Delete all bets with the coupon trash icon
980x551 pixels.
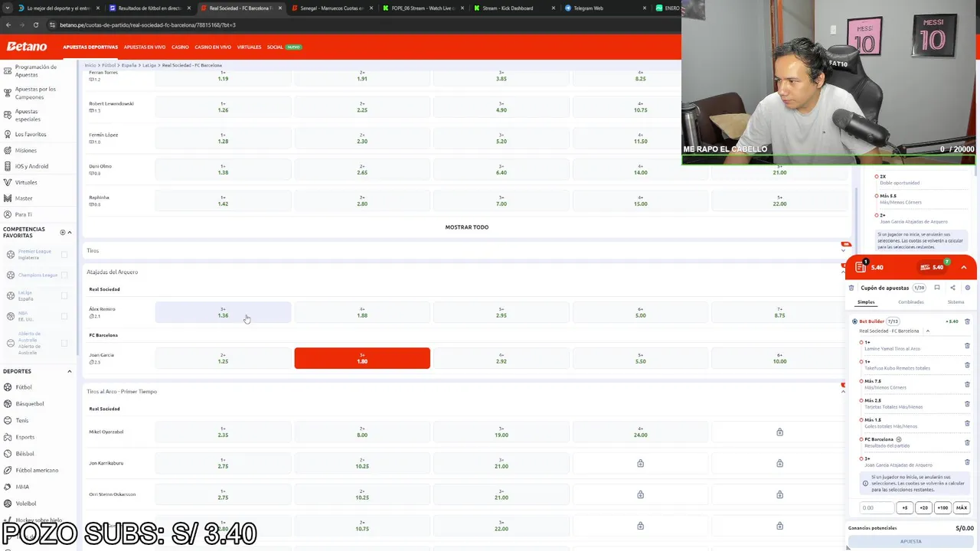pos(851,288)
